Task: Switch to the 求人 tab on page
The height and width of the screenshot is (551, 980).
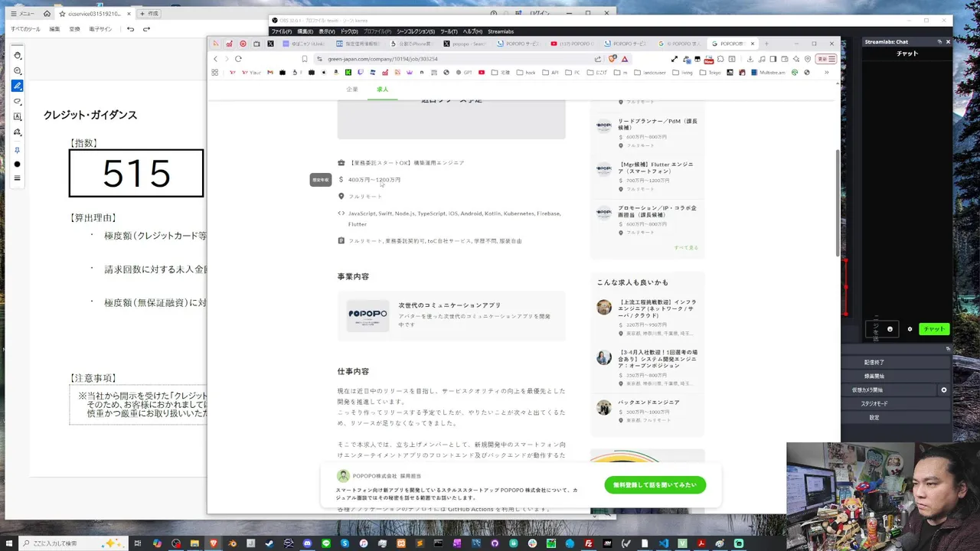Action: click(382, 90)
